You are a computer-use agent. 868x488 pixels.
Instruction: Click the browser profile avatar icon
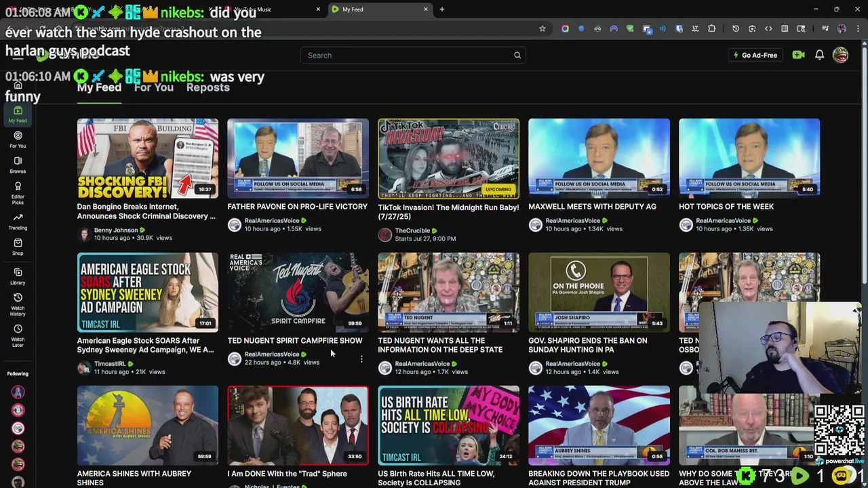842,28
